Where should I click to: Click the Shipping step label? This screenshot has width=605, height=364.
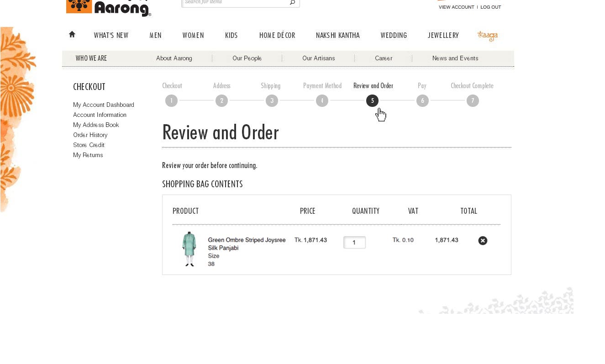coord(271,86)
